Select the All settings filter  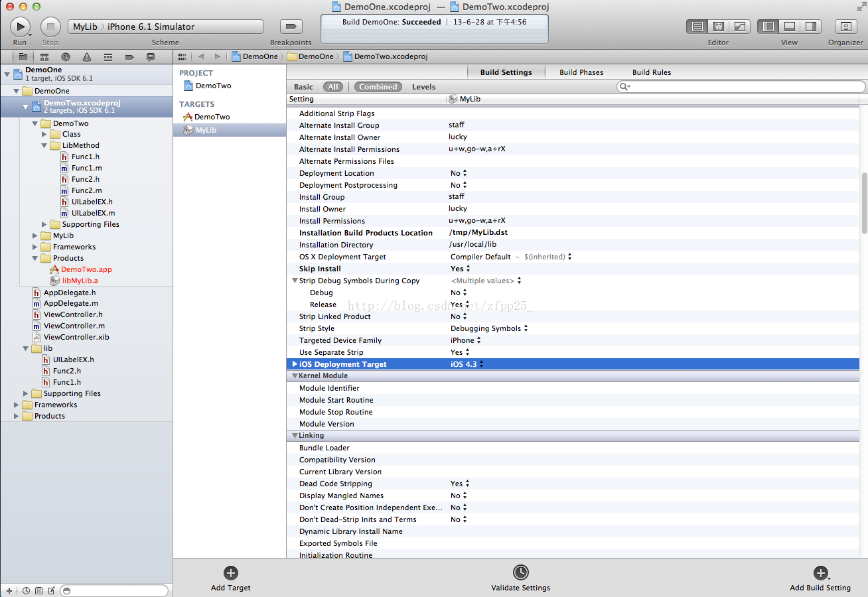coord(333,87)
